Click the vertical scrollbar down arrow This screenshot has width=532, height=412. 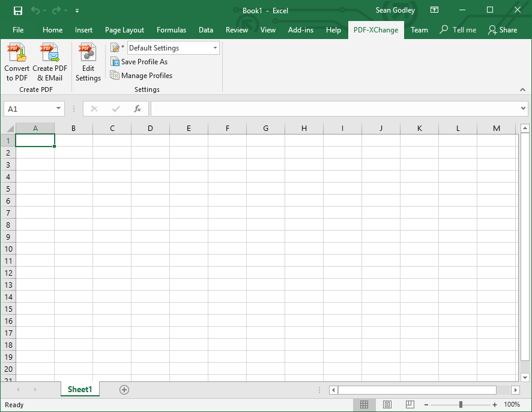(525, 377)
